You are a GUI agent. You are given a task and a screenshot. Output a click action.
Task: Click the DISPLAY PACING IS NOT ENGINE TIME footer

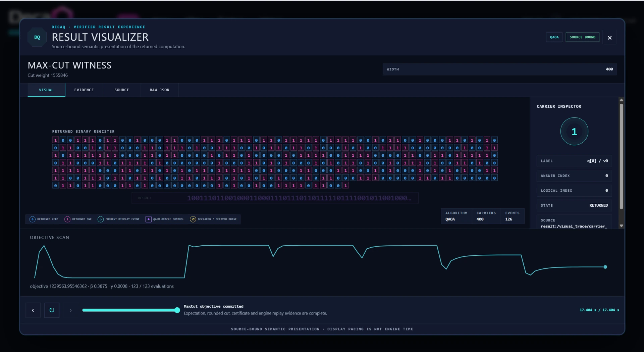(370, 329)
